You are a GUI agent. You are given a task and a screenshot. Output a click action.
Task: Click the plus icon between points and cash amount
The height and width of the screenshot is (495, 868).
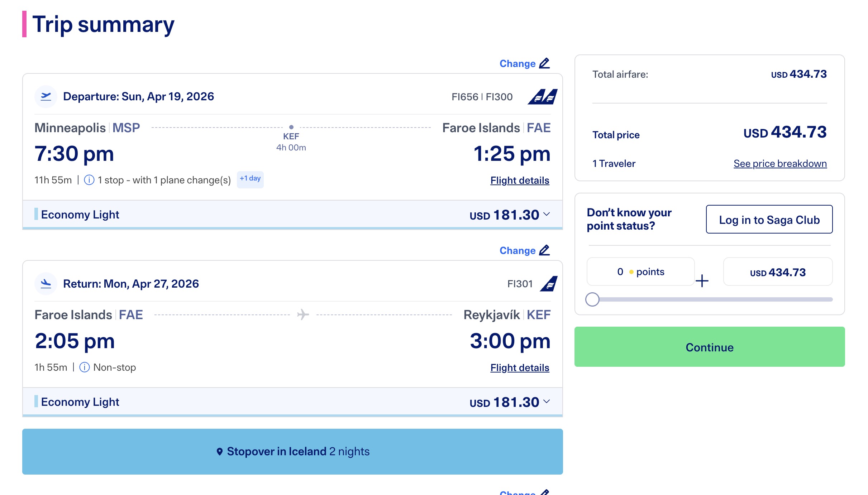pyautogui.click(x=702, y=281)
